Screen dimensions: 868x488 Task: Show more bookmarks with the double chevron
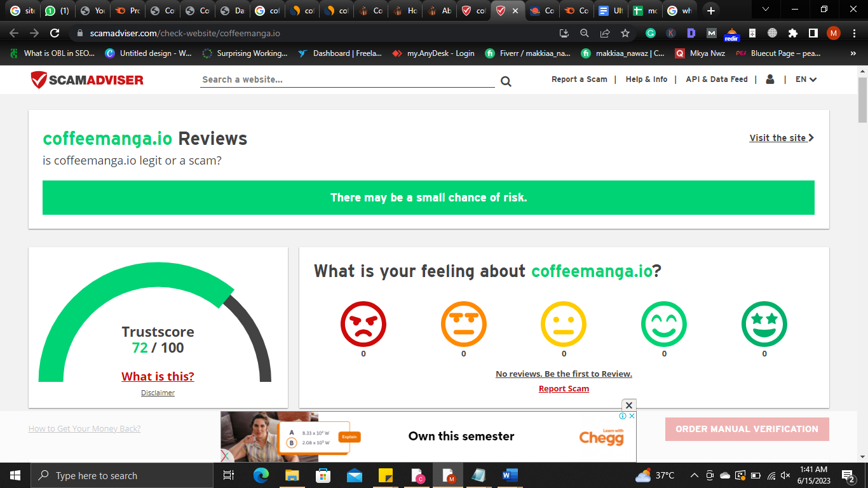pos(853,54)
